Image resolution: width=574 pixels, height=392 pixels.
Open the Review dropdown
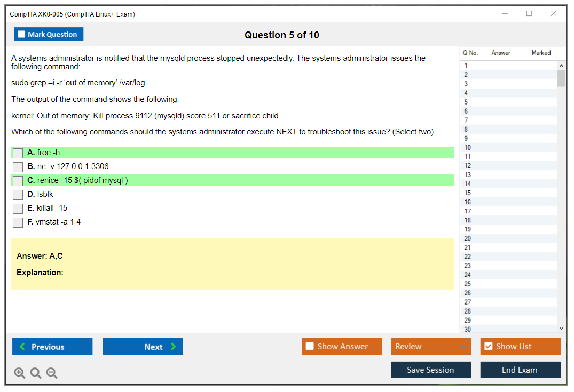431,347
